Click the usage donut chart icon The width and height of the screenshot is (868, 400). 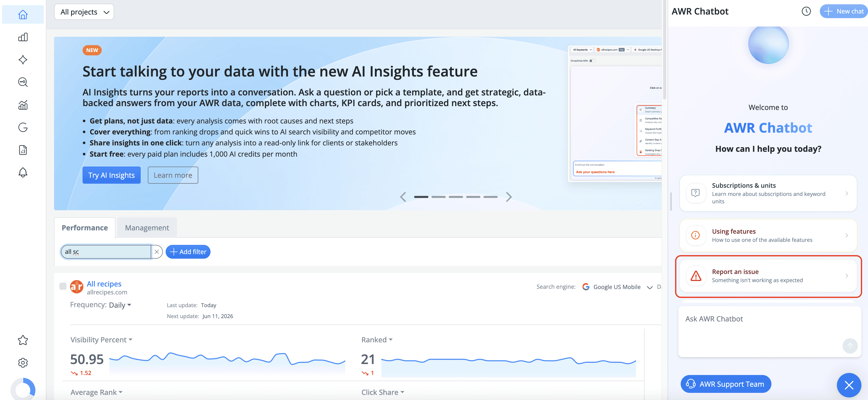pyautogui.click(x=23, y=390)
